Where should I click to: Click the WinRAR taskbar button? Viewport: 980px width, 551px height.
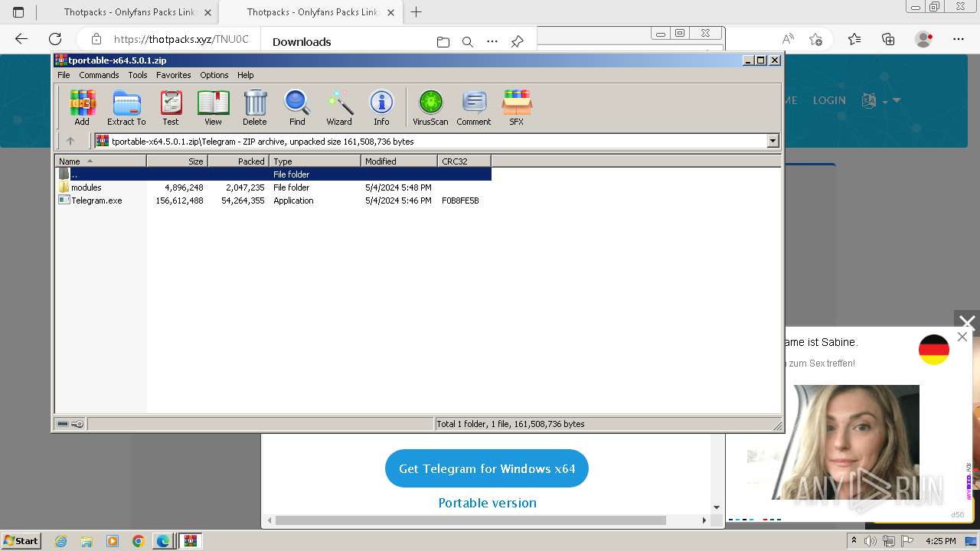191,541
